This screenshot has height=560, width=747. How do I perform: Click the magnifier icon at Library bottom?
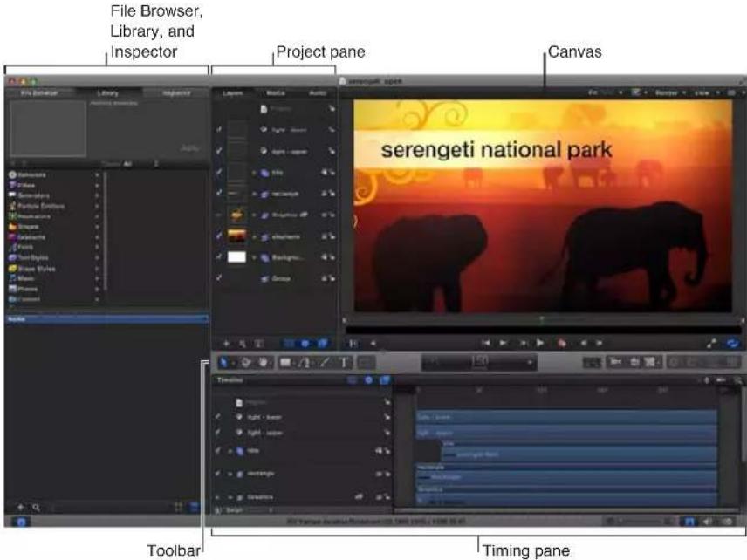coord(36,507)
